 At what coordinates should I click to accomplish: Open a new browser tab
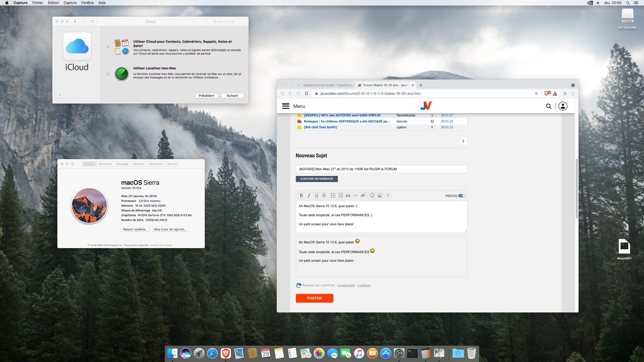pos(421,85)
